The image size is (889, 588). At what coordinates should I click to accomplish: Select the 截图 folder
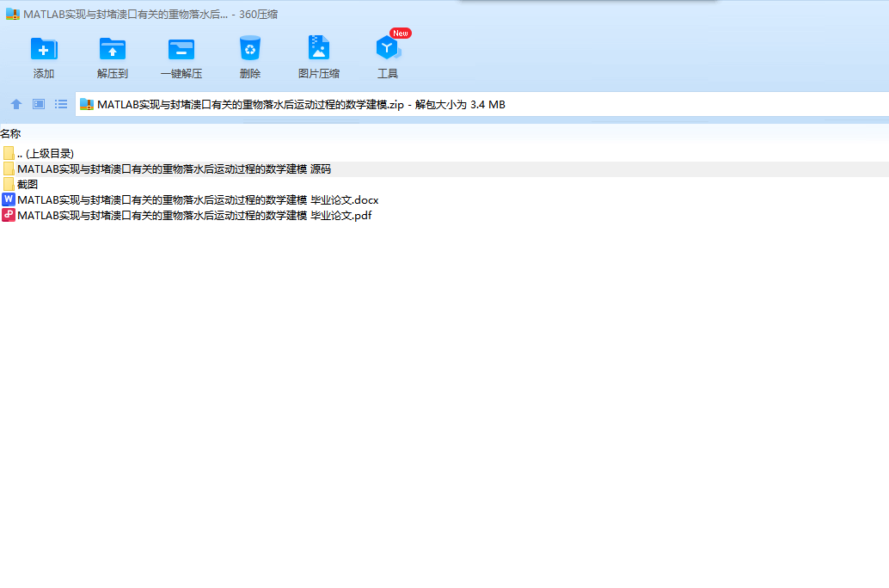pos(444,184)
